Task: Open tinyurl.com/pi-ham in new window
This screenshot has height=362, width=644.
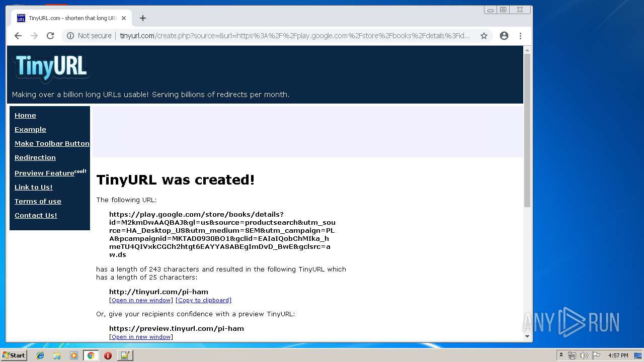Action: 141,300
